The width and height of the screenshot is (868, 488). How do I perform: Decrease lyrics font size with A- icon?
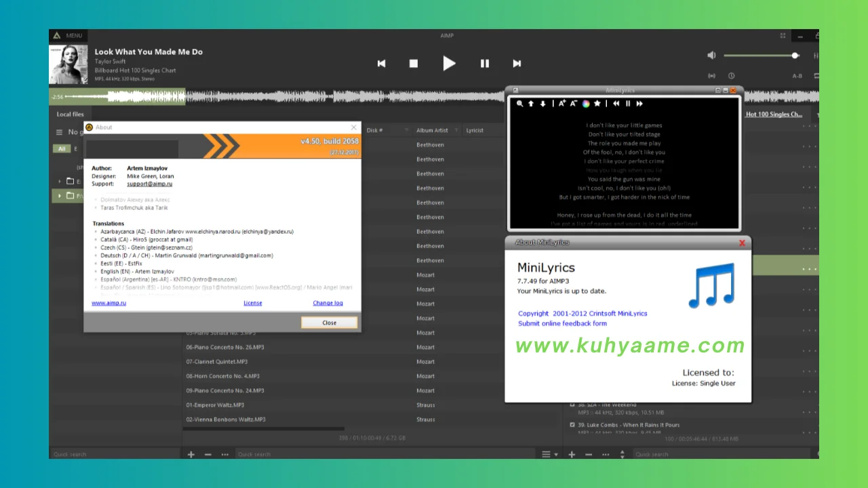(x=574, y=104)
